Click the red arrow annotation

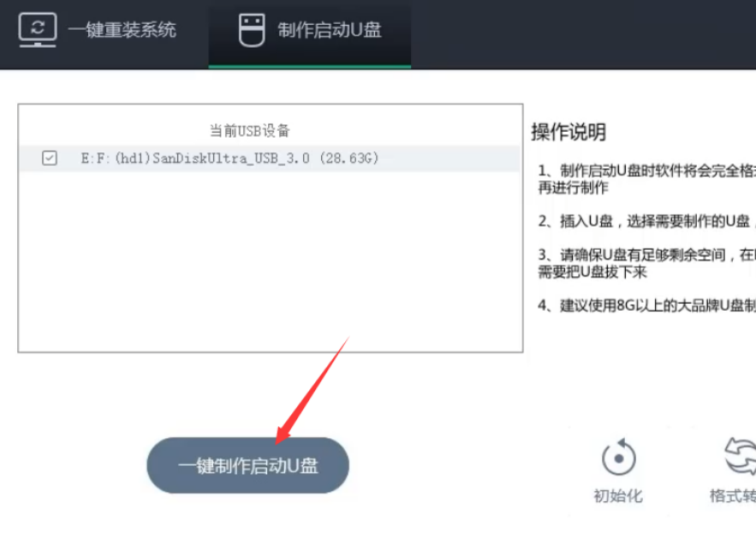[x=312, y=391]
